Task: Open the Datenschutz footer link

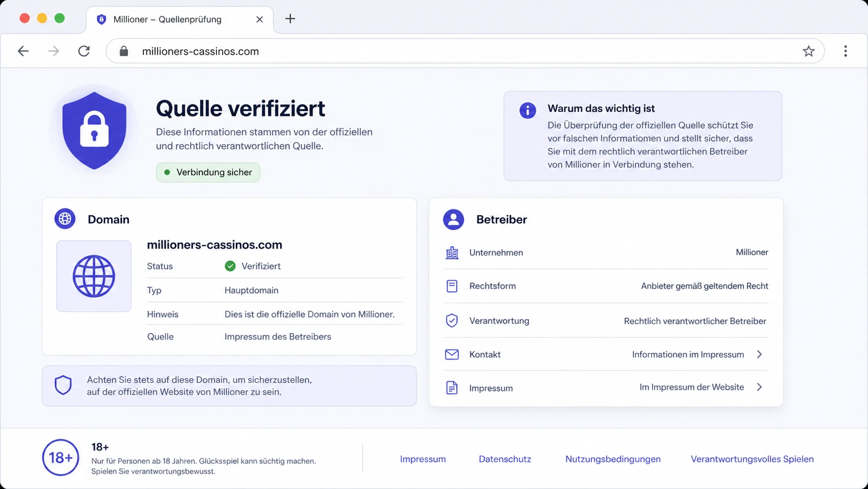Action: [505, 459]
